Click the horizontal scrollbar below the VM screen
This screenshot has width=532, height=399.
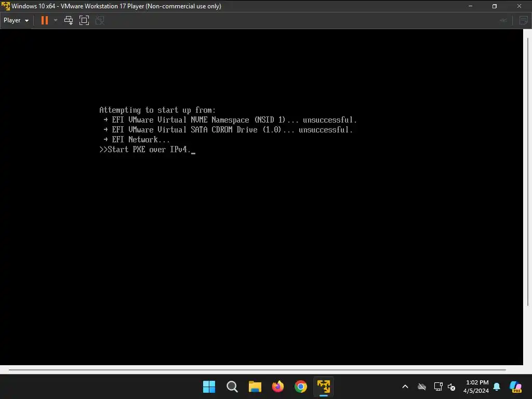[257, 370]
